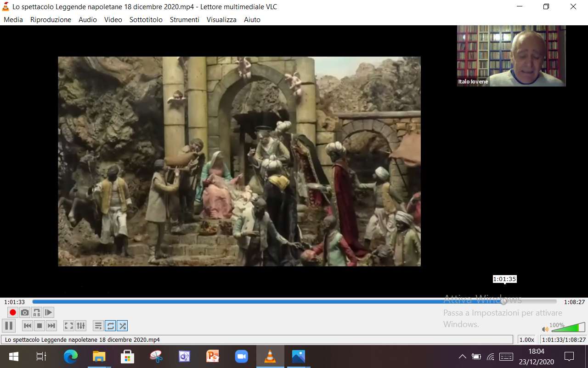Toggle fullscreen video mode

[69, 326]
